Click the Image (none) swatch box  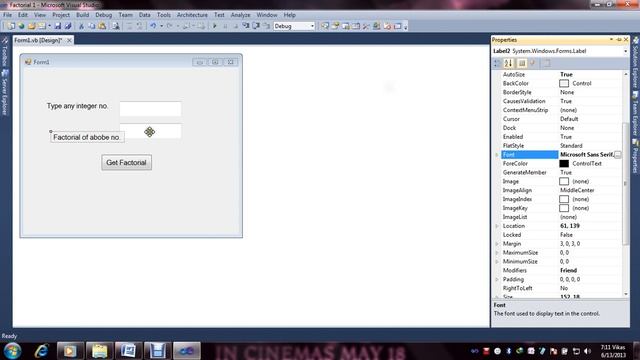point(564,181)
